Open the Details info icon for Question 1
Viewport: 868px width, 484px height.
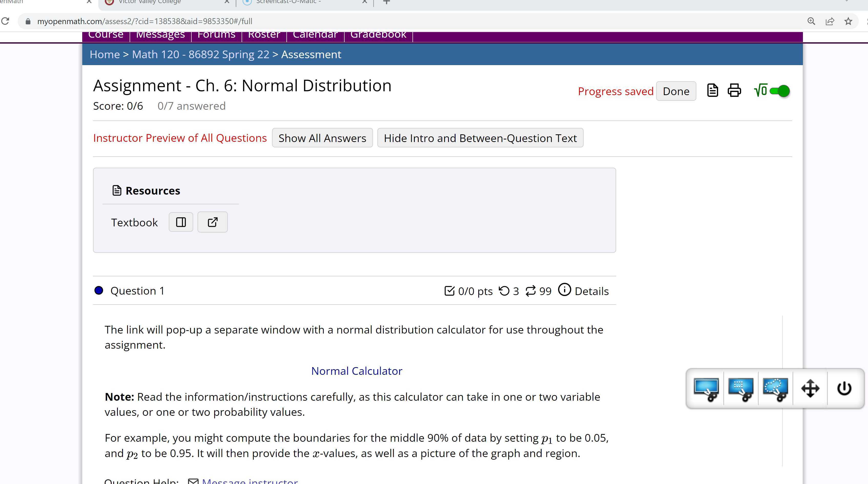click(x=565, y=290)
